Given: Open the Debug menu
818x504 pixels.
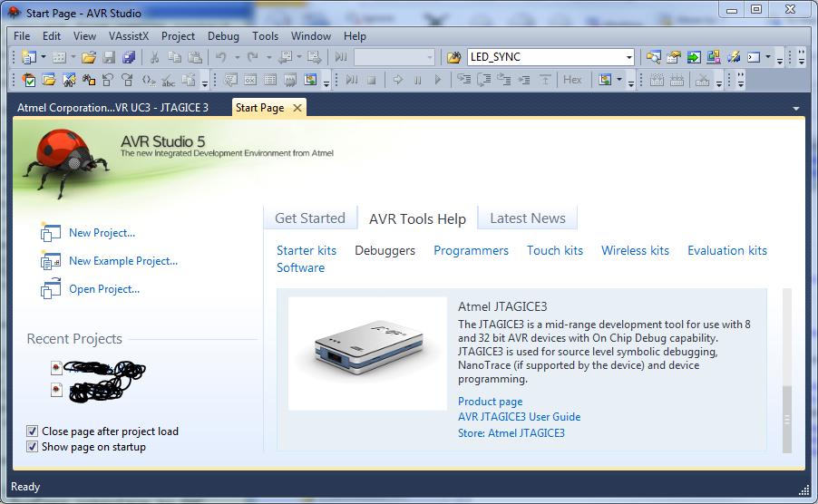Looking at the screenshot, I should coord(223,36).
